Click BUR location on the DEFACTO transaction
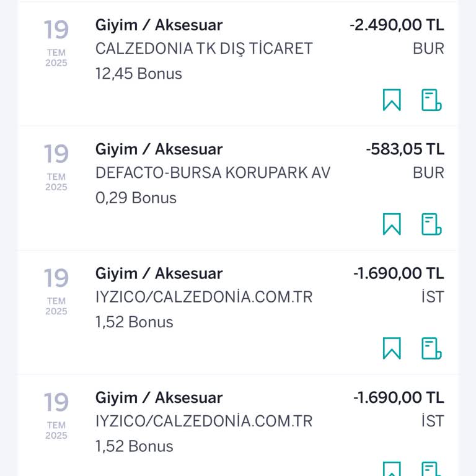Image resolution: width=476 pixels, height=476 pixels. 428,173
